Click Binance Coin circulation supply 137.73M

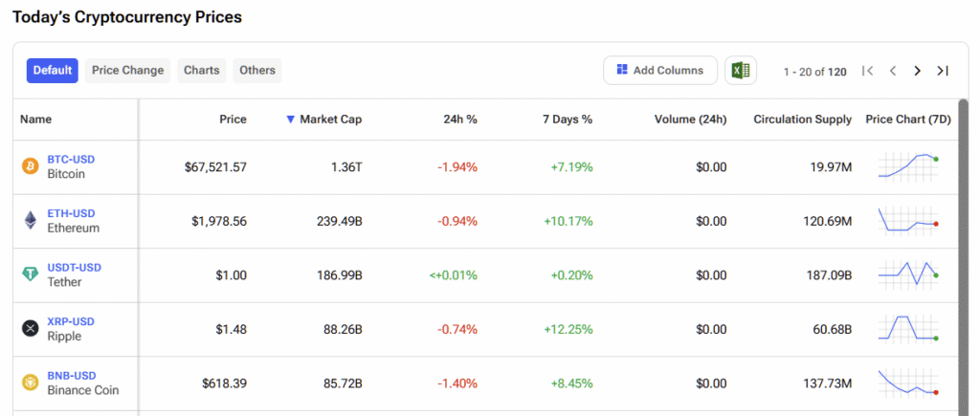coord(828,383)
